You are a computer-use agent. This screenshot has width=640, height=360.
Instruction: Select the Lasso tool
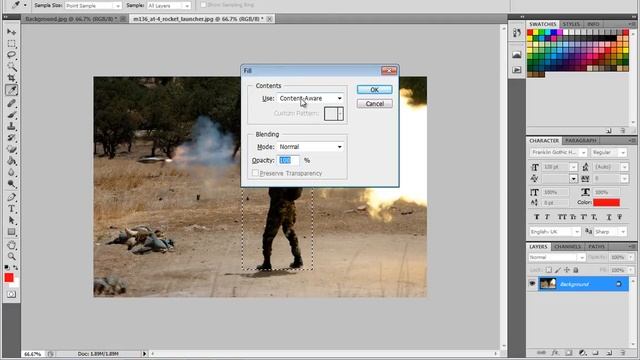(11, 55)
